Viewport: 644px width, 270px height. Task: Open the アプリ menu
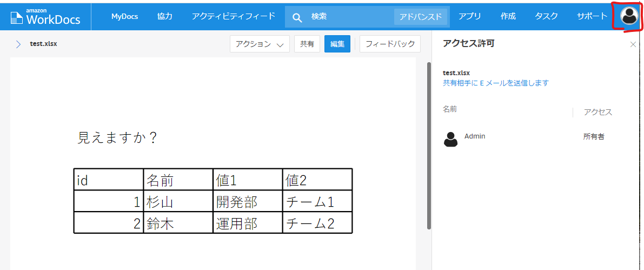(470, 16)
